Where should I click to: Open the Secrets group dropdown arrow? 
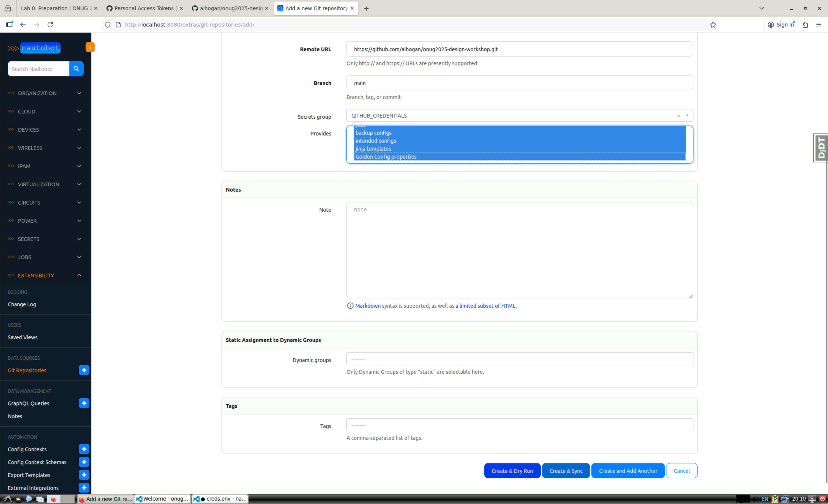coord(687,116)
